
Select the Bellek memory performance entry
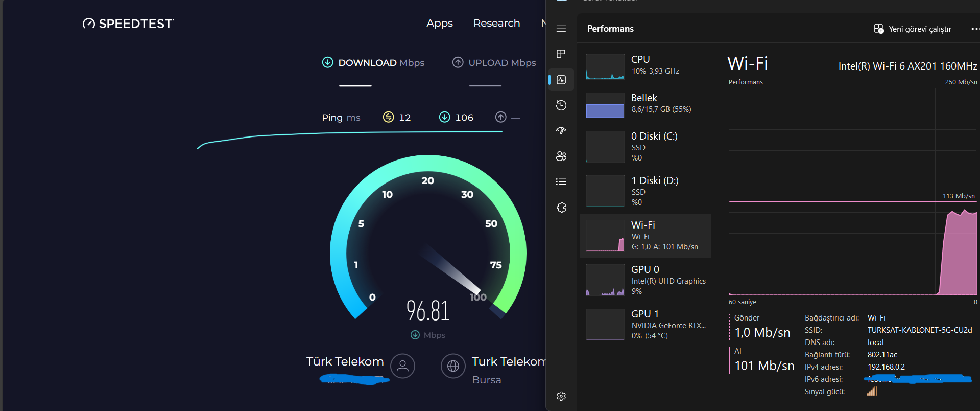click(x=646, y=105)
